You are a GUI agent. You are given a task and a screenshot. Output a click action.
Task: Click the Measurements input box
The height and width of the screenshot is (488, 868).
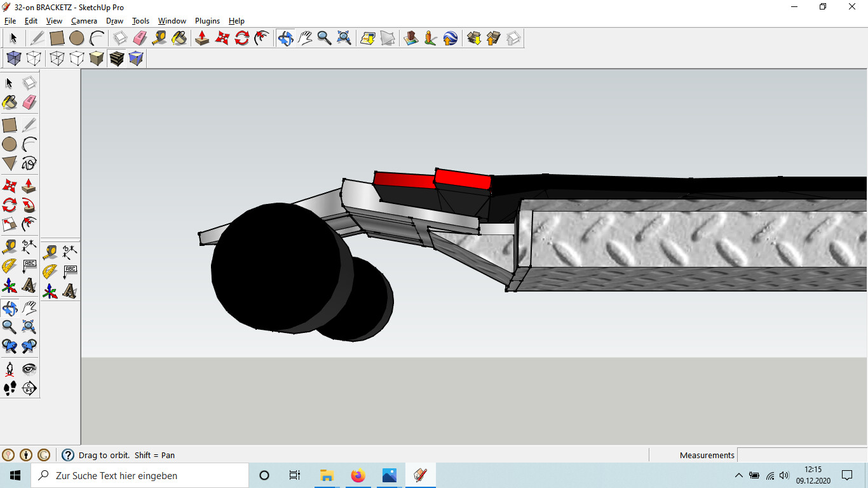pos(802,455)
